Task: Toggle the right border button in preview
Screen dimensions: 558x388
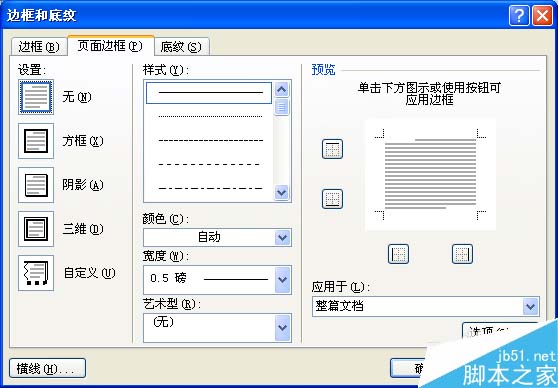Action: tap(462, 254)
